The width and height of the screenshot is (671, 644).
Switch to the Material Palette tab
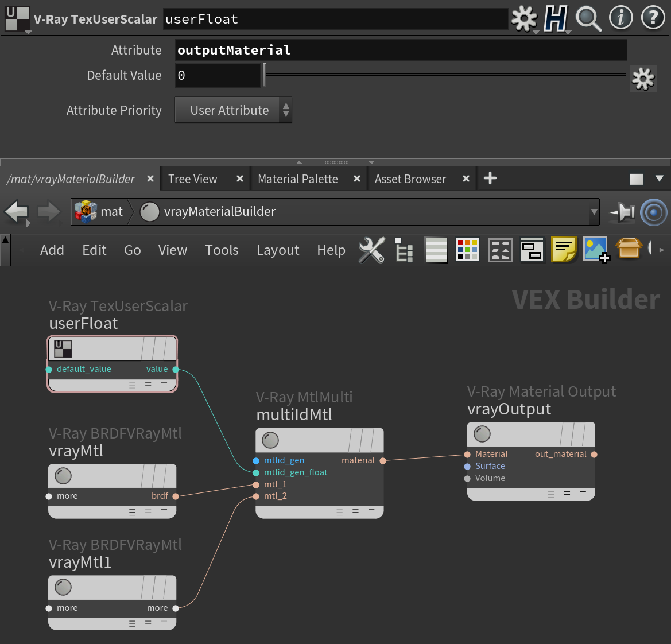pos(298,179)
